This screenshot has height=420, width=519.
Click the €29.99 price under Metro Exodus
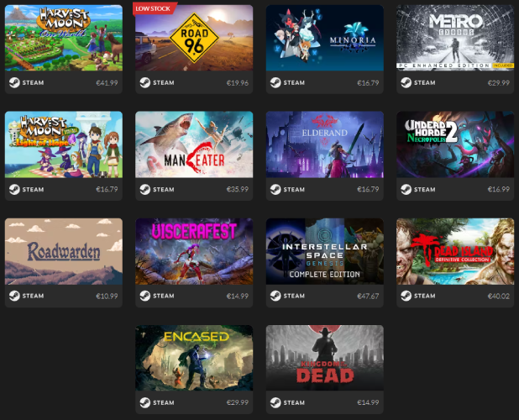coord(499,83)
